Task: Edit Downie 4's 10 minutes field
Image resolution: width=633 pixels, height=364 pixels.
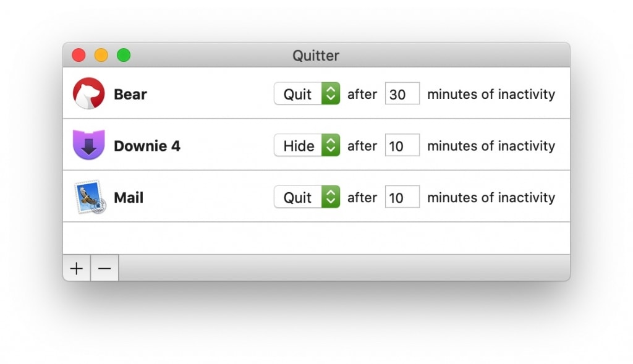Action: point(402,145)
